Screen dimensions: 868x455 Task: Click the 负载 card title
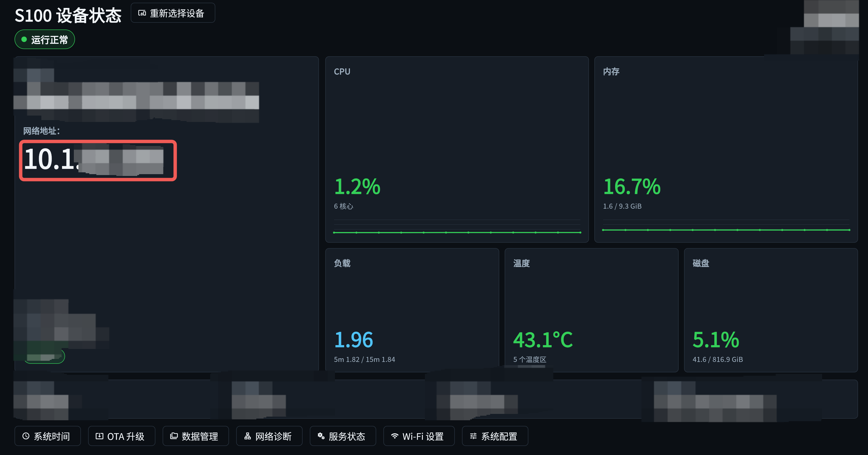pyautogui.click(x=342, y=263)
